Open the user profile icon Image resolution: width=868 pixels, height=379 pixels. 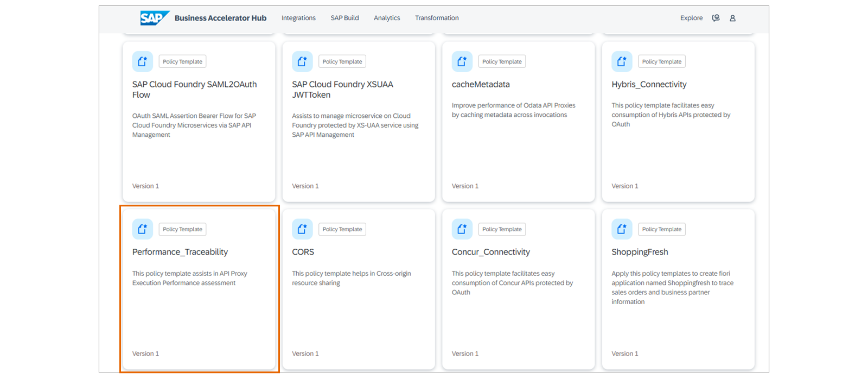732,18
